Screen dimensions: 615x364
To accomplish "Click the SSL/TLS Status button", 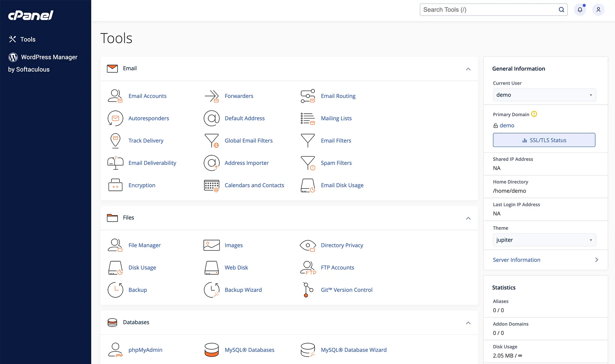I will [x=544, y=140].
